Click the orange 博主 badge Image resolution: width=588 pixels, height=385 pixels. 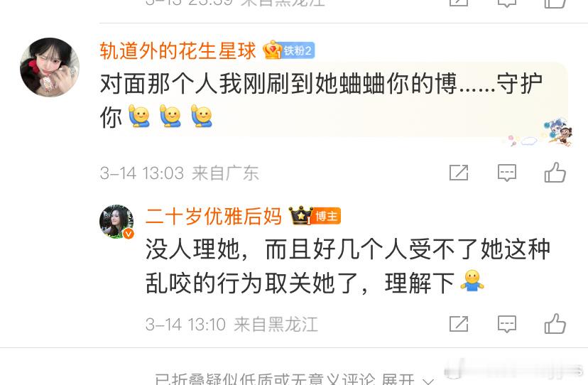pos(326,216)
